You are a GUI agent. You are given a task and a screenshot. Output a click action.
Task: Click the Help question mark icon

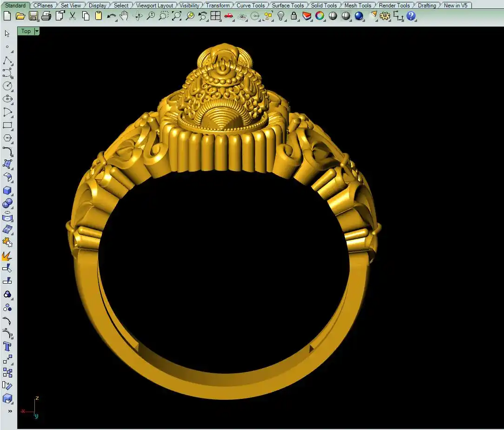point(411,16)
